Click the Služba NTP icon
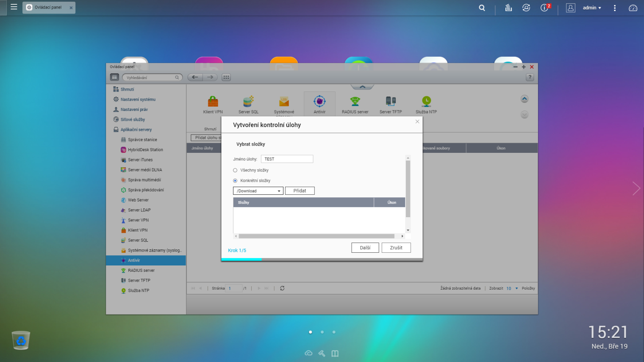644x362 pixels. click(426, 102)
